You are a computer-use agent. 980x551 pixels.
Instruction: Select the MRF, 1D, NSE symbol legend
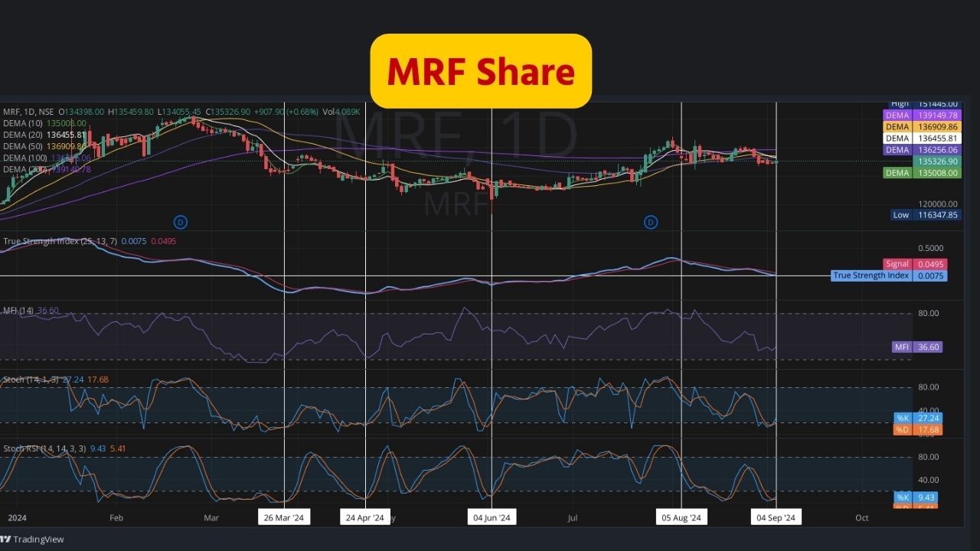pyautogui.click(x=28, y=112)
